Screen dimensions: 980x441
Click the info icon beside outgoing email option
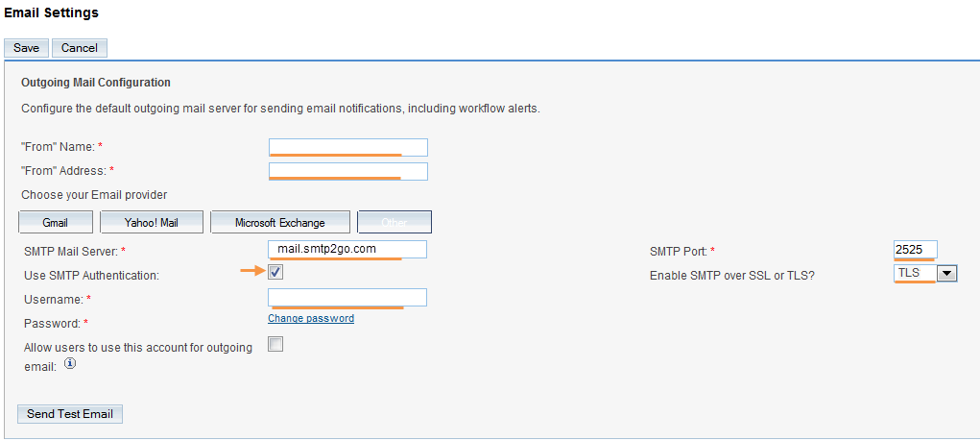(71, 364)
